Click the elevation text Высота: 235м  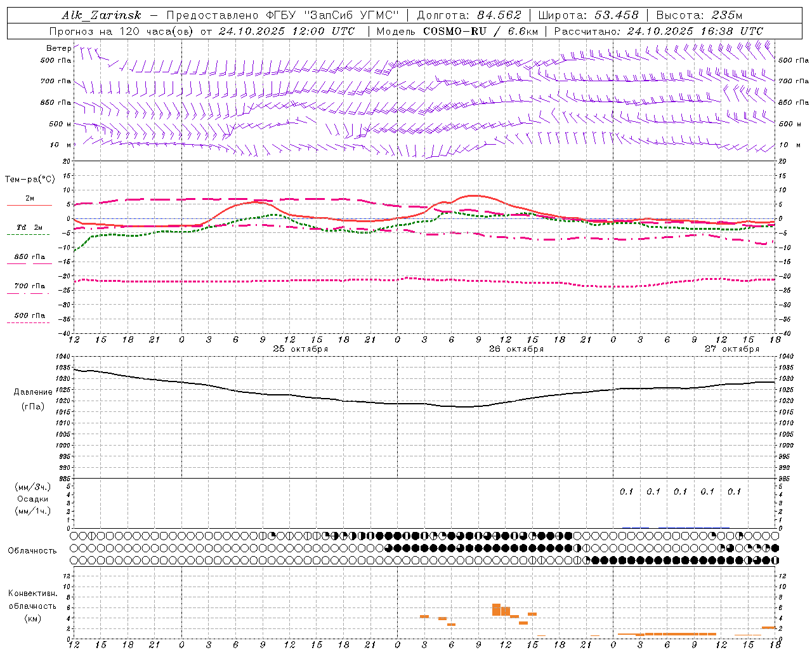pyautogui.click(x=699, y=15)
